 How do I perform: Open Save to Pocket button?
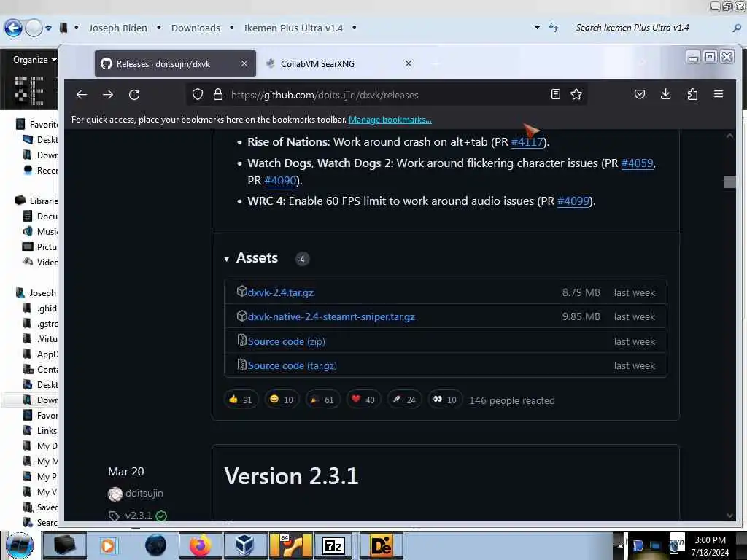tap(640, 94)
